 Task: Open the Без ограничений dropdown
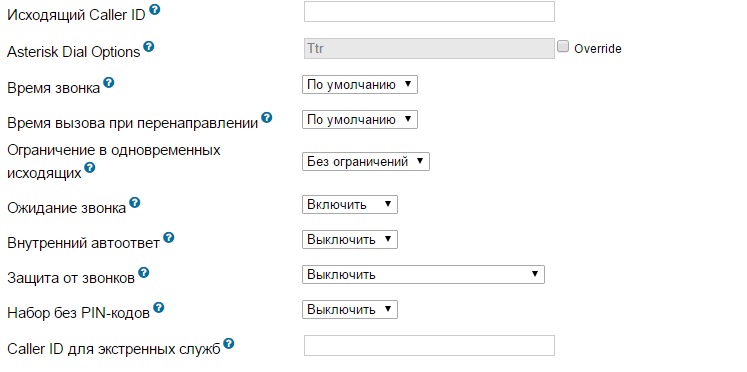click(366, 161)
